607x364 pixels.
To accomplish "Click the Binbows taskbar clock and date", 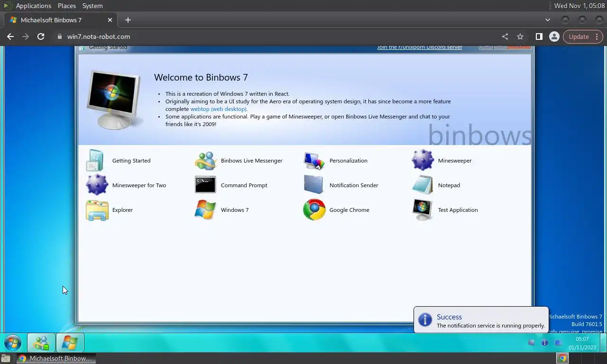I will 582,343.
